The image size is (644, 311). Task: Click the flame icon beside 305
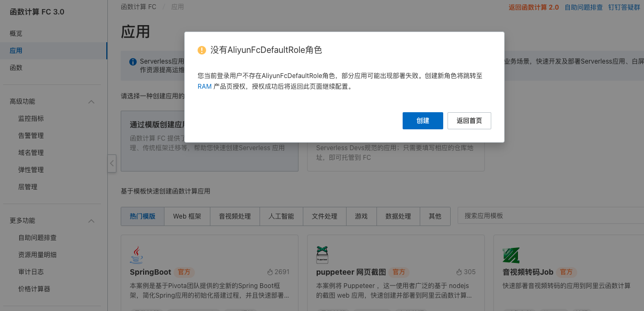pyautogui.click(x=459, y=272)
